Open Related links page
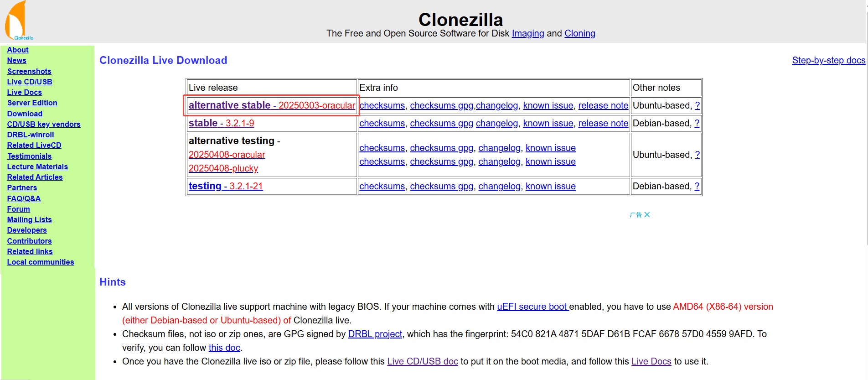The width and height of the screenshot is (868, 380). [30, 251]
